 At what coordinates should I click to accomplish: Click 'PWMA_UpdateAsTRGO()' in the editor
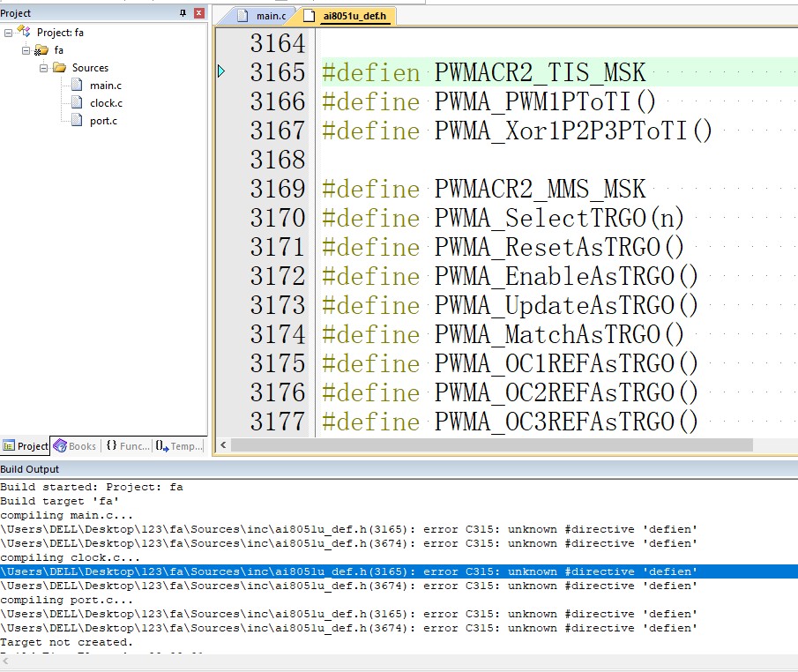[566, 305]
